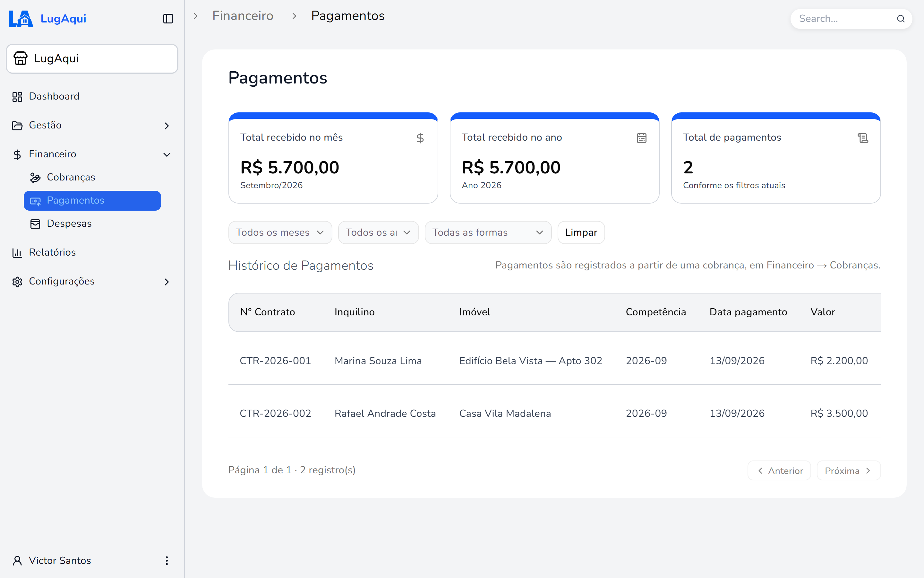Click the Despesas wallet icon
The image size is (924, 578).
click(x=35, y=223)
